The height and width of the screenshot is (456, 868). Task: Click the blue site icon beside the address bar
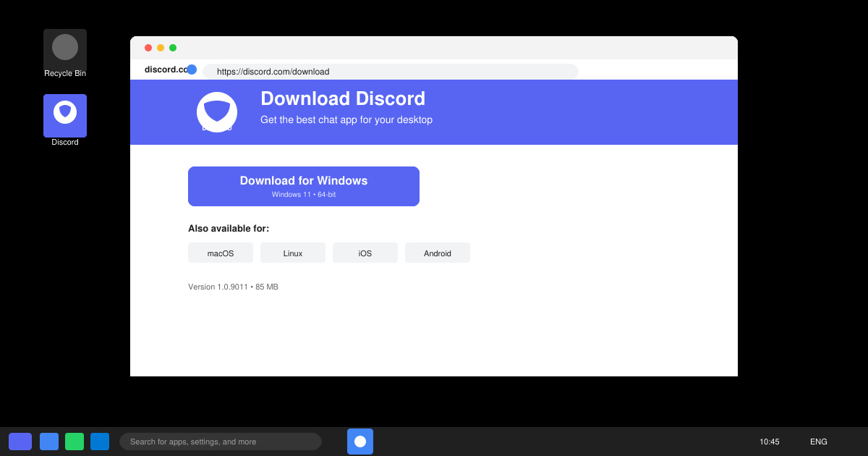[192, 69]
